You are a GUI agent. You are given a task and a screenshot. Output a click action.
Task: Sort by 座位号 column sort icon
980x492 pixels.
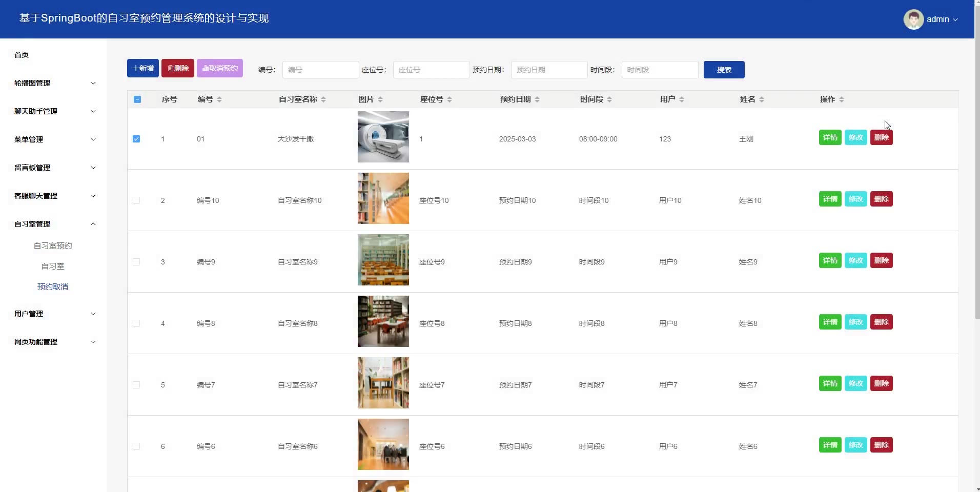450,99
